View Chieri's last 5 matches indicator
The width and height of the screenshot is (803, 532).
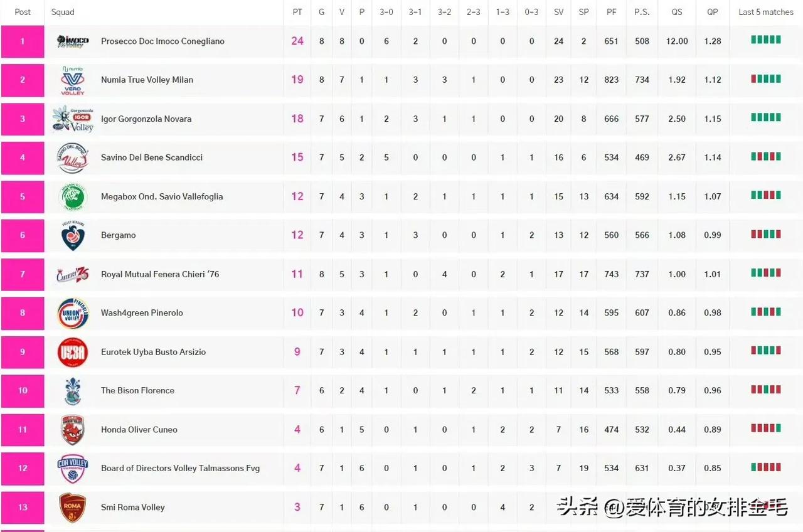[766, 272]
